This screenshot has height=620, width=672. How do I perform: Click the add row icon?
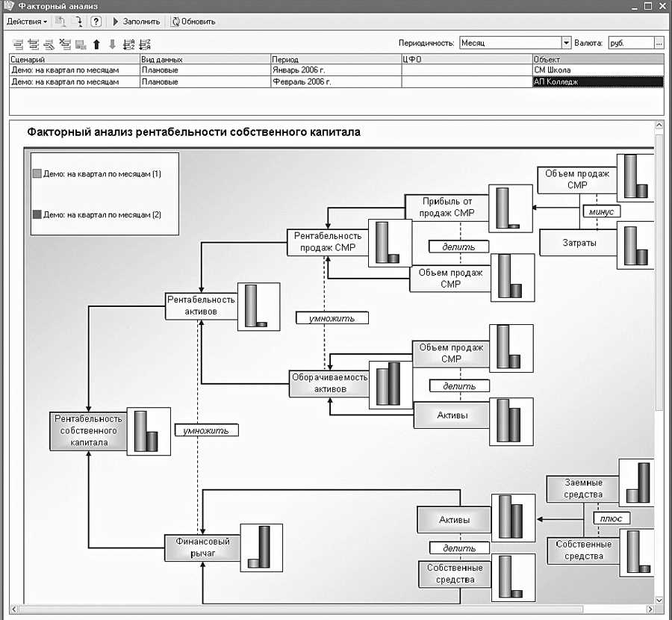(x=18, y=43)
